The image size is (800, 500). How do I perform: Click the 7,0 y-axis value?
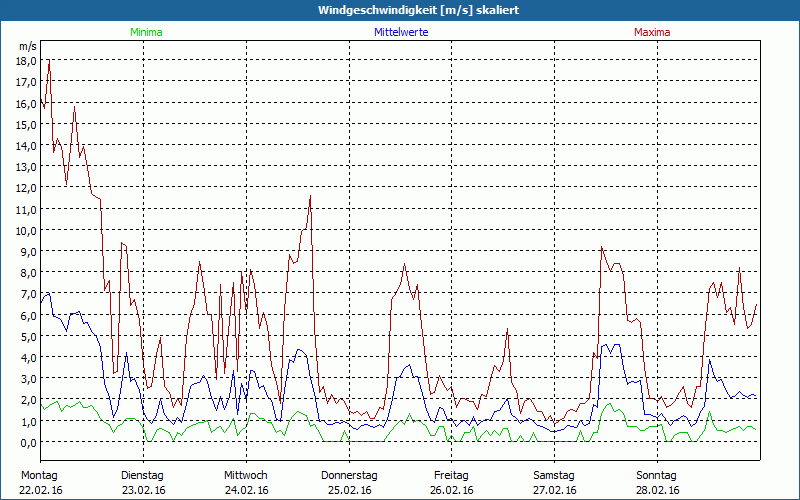(x=29, y=294)
